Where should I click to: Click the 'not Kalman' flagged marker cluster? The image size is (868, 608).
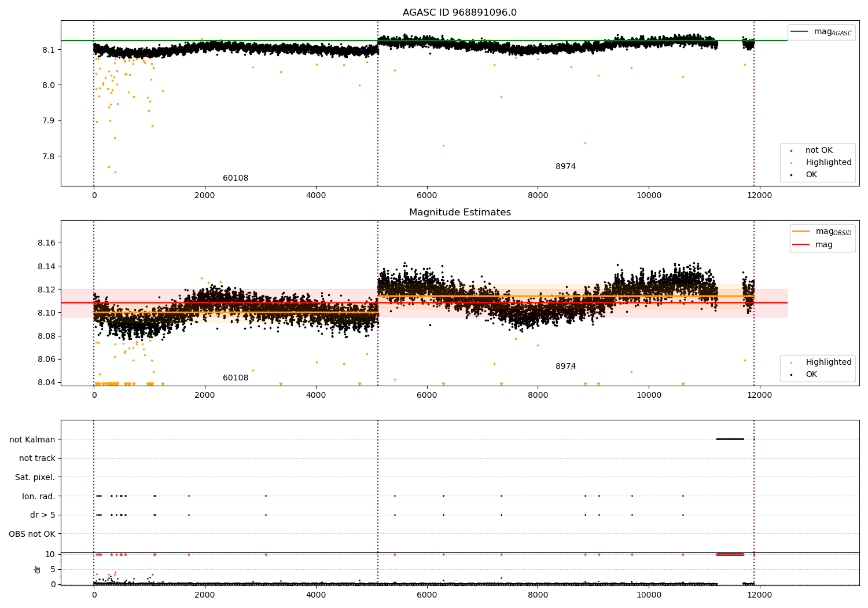click(x=730, y=439)
